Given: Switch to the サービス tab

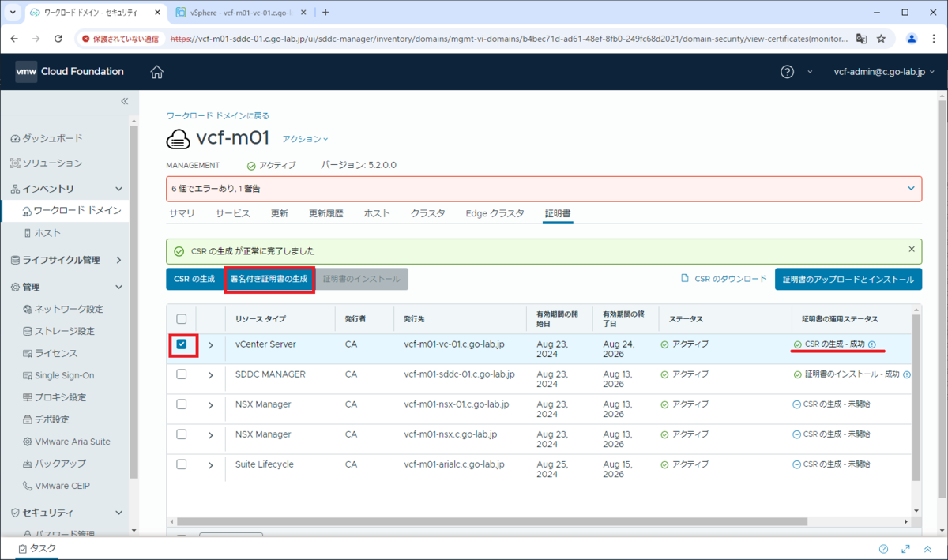Looking at the screenshot, I should 233,213.
